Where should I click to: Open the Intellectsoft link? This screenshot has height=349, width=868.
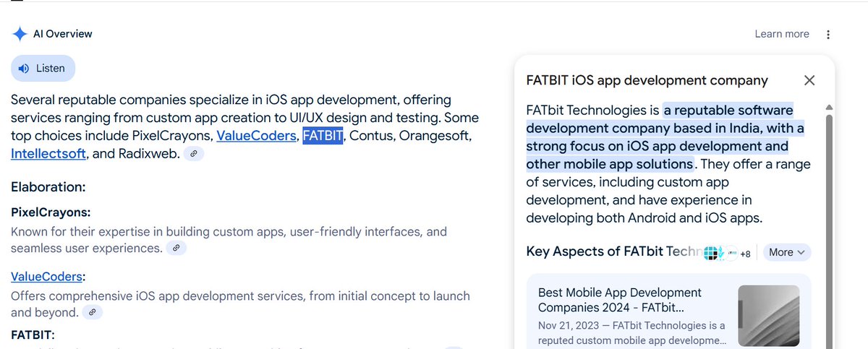[x=48, y=153]
